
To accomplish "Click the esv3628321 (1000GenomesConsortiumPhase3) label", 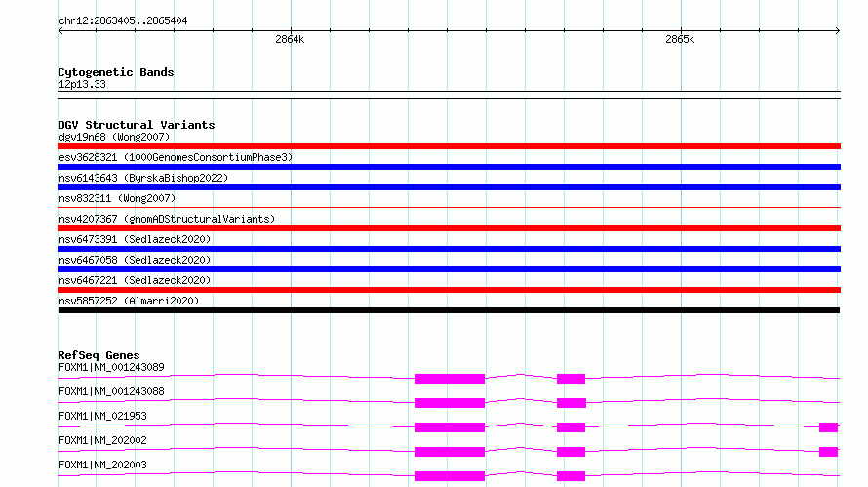I will (176, 157).
